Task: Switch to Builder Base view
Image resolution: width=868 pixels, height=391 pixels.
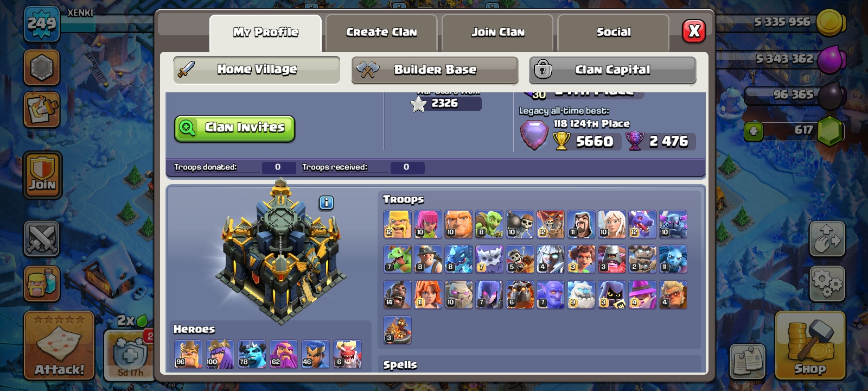Action: point(435,70)
